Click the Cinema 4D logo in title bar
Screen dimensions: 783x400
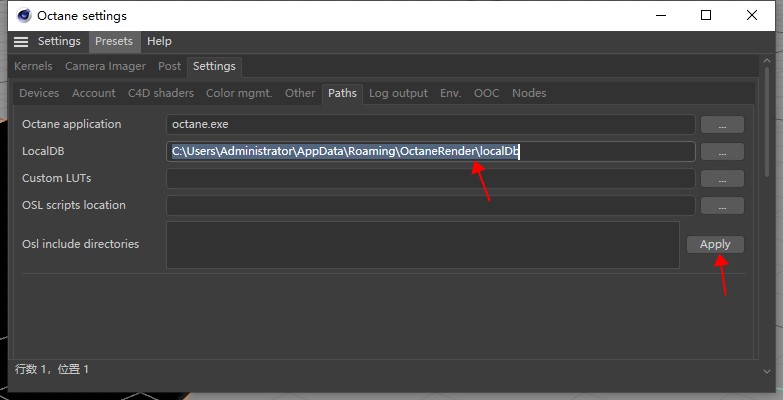(23, 15)
